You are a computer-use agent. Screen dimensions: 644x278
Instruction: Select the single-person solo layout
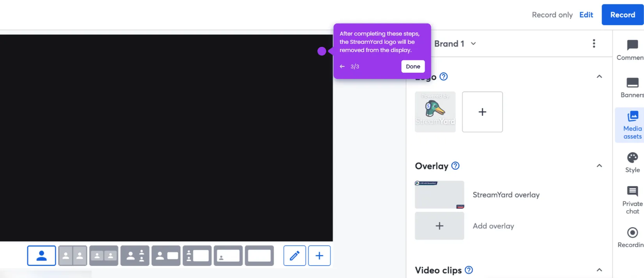pos(41,256)
